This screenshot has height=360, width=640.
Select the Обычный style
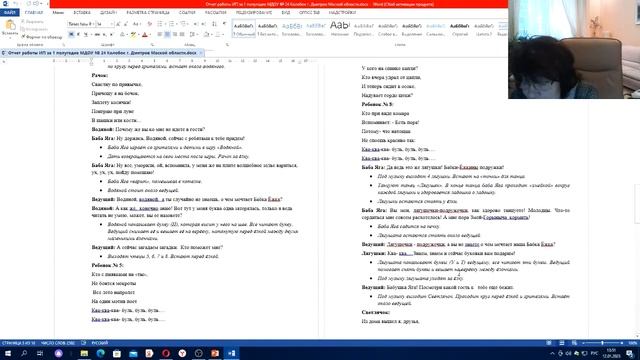243,29
